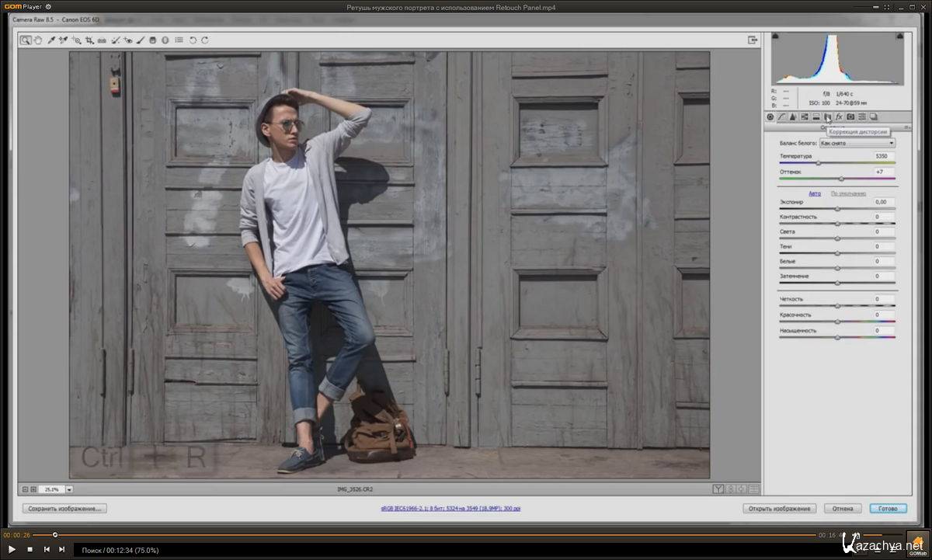The width and height of the screenshot is (932, 560).
Task: Open the Effects (fx) panel tab
Action: tap(839, 117)
